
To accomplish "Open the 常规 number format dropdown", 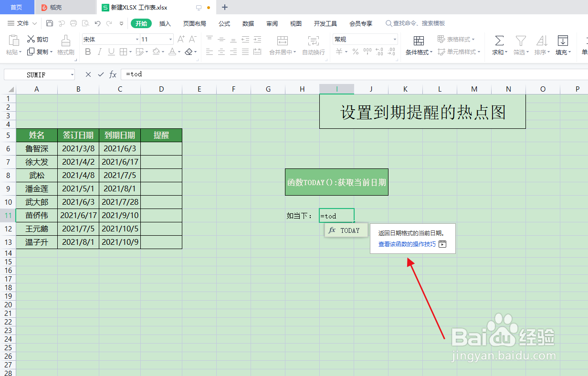I will (x=394, y=39).
